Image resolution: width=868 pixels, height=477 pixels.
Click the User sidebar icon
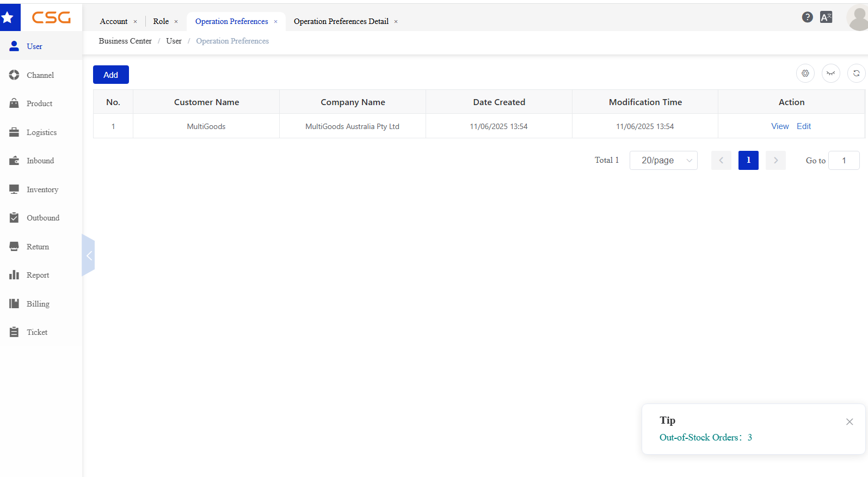tap(14, 46)
